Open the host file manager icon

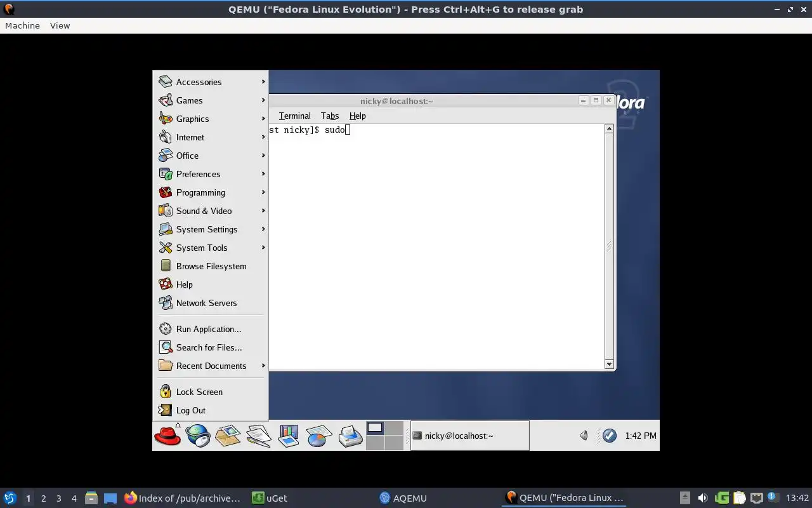[91, 498]
